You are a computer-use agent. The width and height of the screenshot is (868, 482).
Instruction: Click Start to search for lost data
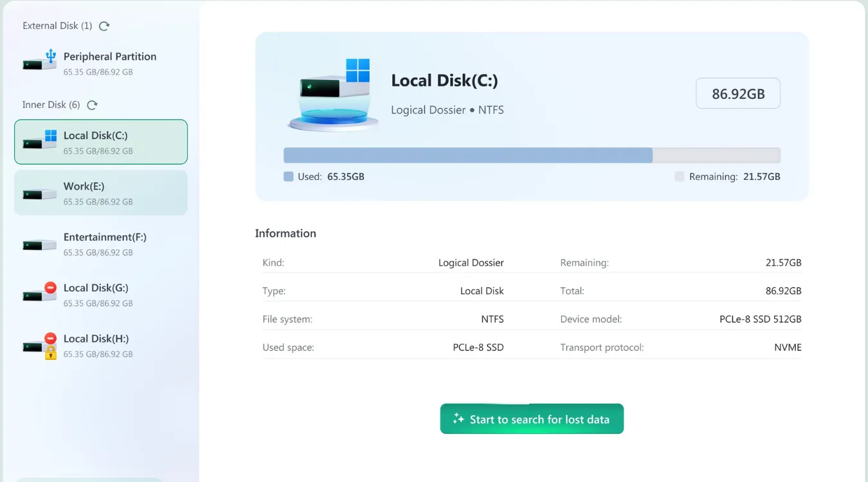[532, 418]
